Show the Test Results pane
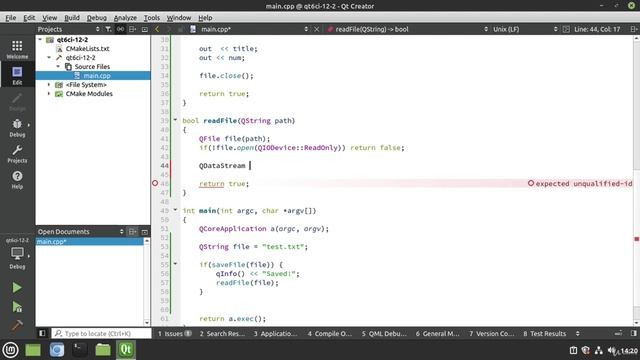Image resolution: width=640 pixels, height=360 pixels. 544,333
